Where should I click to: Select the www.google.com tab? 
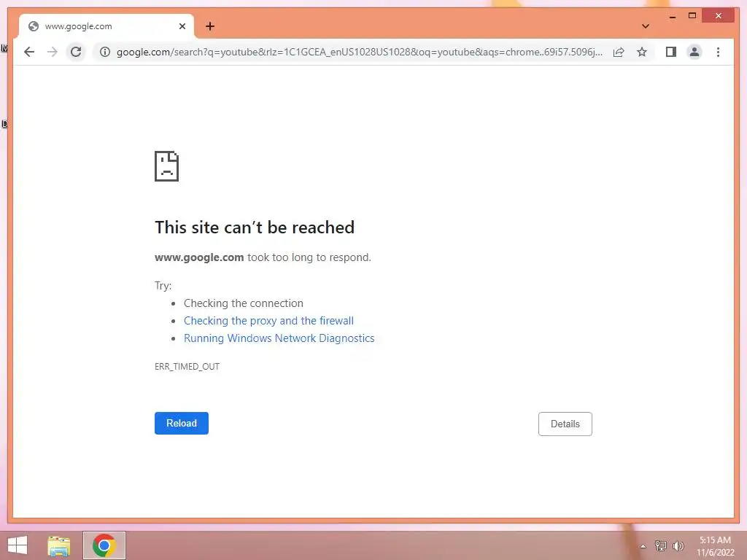107,26
